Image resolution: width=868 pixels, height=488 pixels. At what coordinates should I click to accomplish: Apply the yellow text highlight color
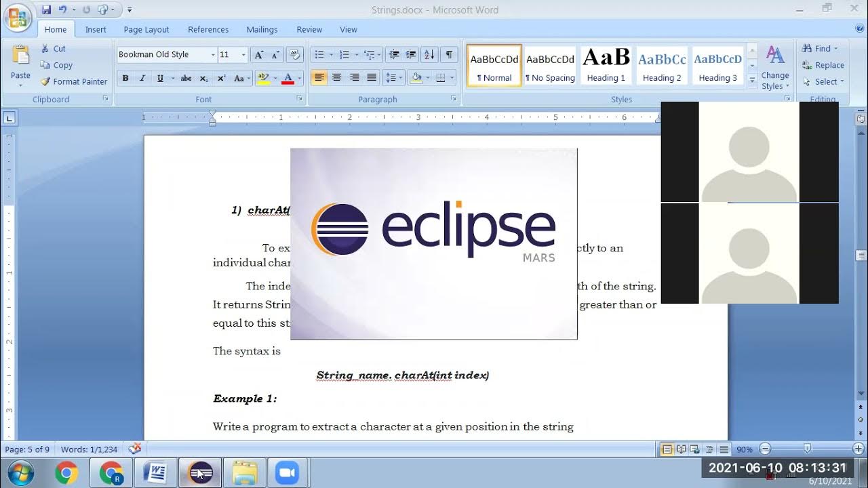(263, 78)
